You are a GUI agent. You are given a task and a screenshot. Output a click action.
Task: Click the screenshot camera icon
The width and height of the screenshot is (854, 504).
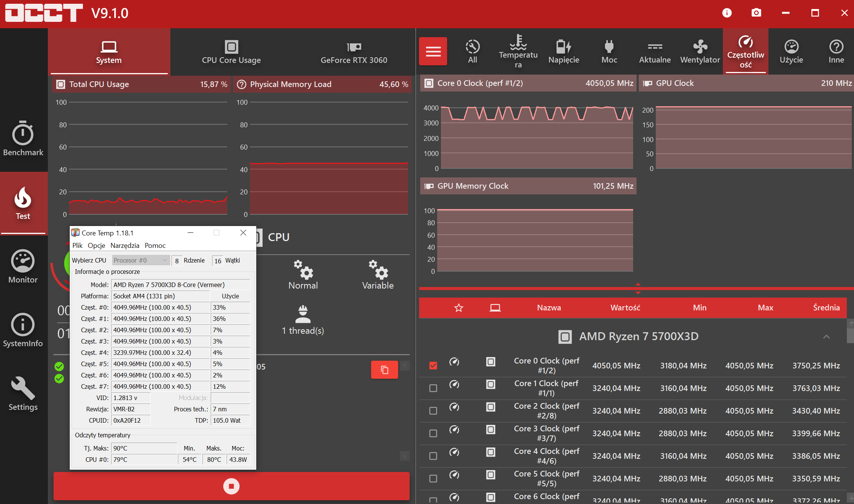click(756, 13)
